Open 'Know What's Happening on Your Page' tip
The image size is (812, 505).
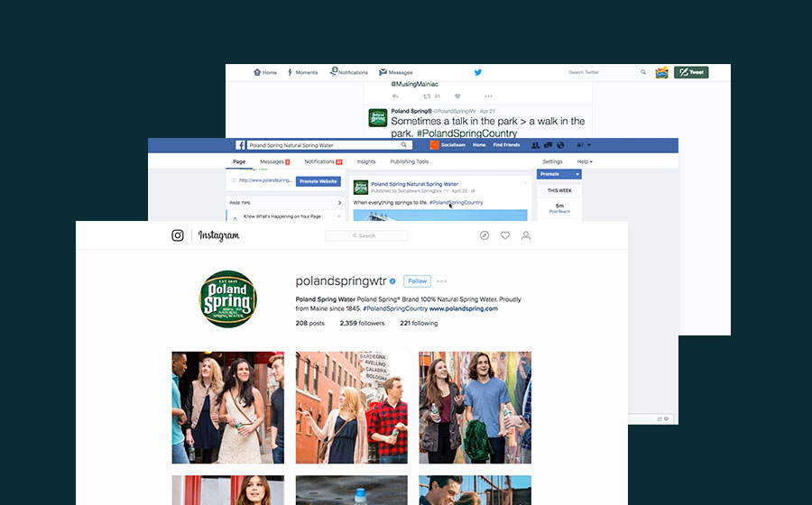pos(282,216)
